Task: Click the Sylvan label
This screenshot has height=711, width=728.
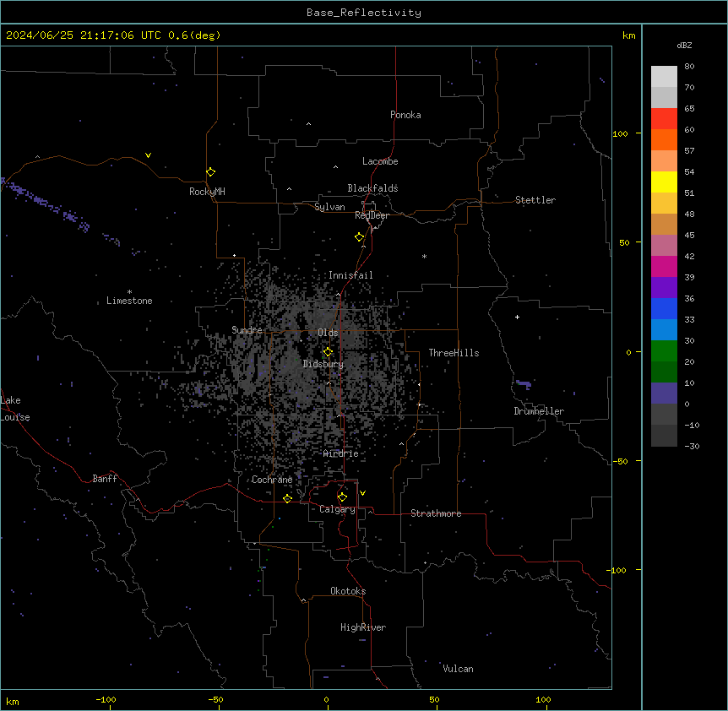Action: click(x=329, y=207)
